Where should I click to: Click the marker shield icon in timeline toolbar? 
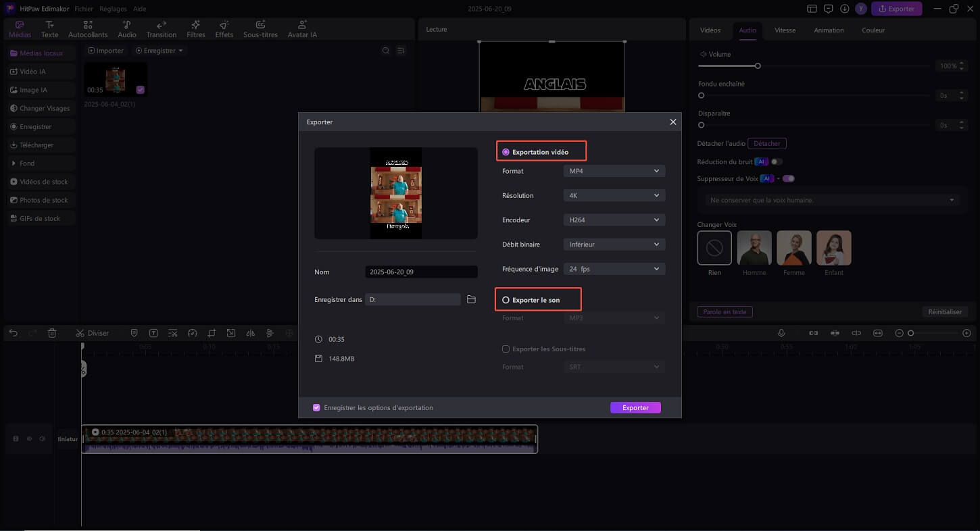point(134,333)
